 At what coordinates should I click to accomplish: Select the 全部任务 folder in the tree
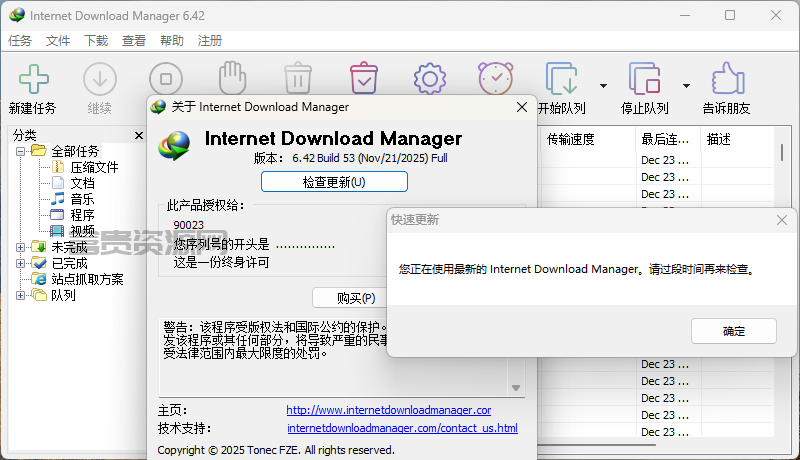point(75,151)
